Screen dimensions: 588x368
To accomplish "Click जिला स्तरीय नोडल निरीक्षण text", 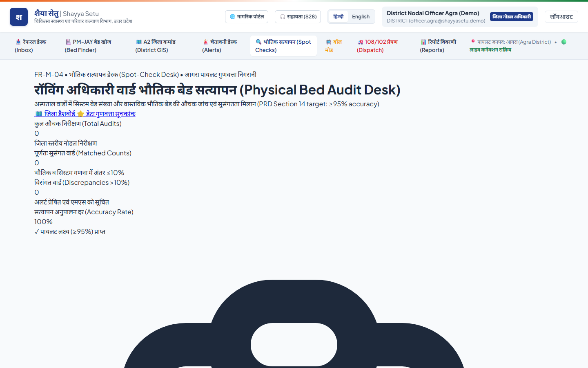I will click(66, 143).
